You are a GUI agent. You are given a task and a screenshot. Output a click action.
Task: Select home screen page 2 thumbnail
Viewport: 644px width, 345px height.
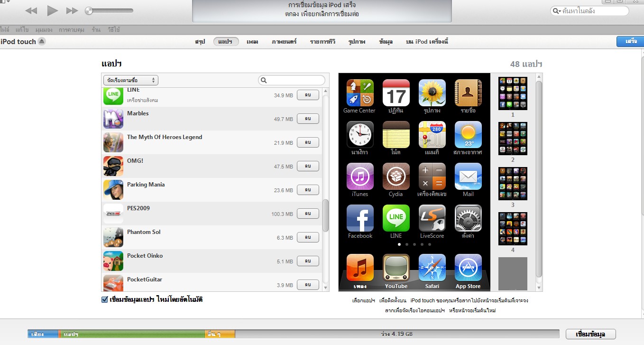[x=513, y=139]
